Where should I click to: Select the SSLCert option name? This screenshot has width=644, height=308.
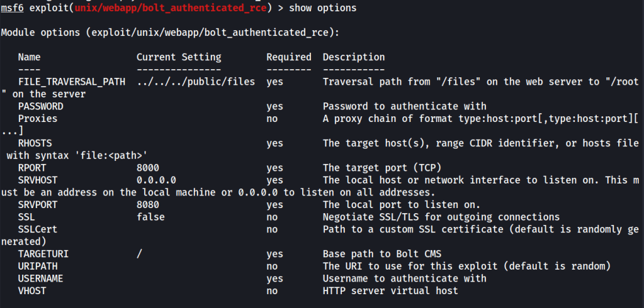coord(38,229)
